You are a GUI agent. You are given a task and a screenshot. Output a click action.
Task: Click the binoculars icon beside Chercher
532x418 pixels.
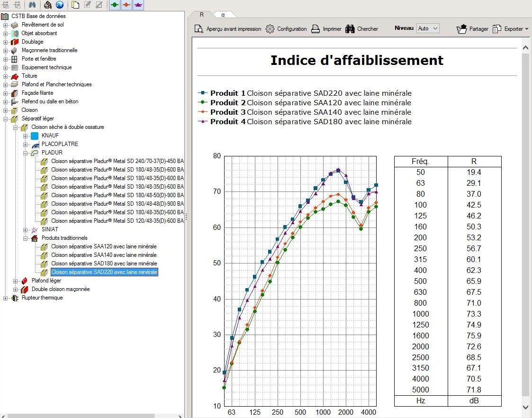[x=350, y=29]
